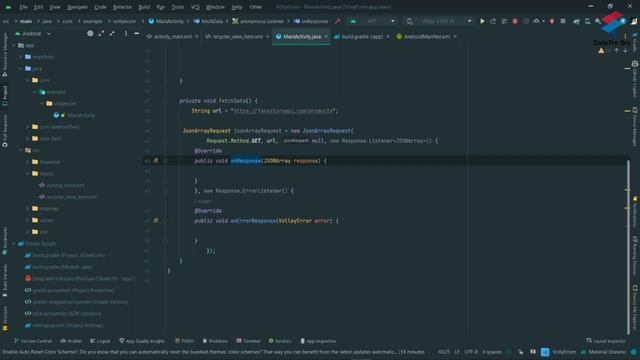Click the Sync Project with Gradle elephant icon
The image size is (640, 360).
pos(576,21)
